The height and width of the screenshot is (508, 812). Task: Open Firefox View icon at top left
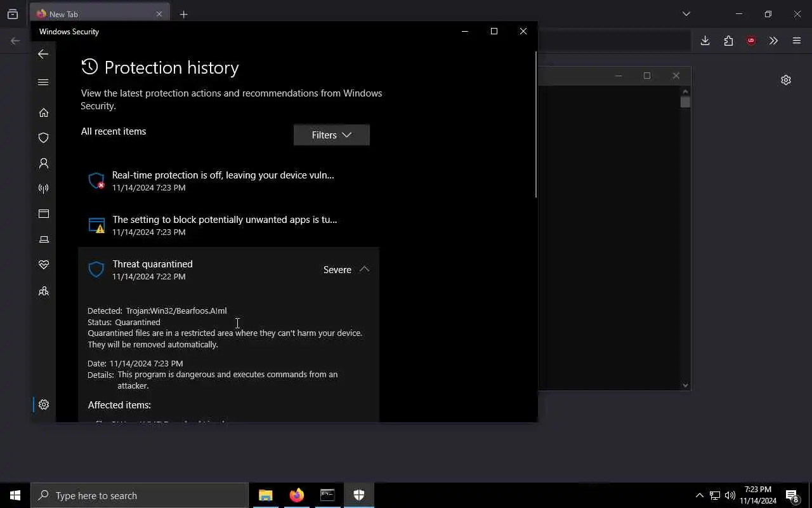tap(13, 14)
